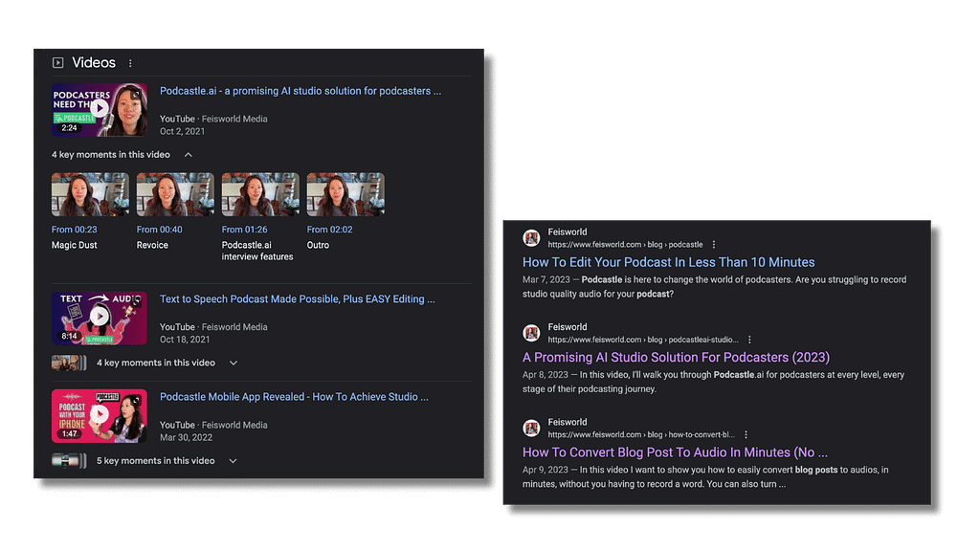Click the '5 key moments in this video' label

click(x=156, y=461)
